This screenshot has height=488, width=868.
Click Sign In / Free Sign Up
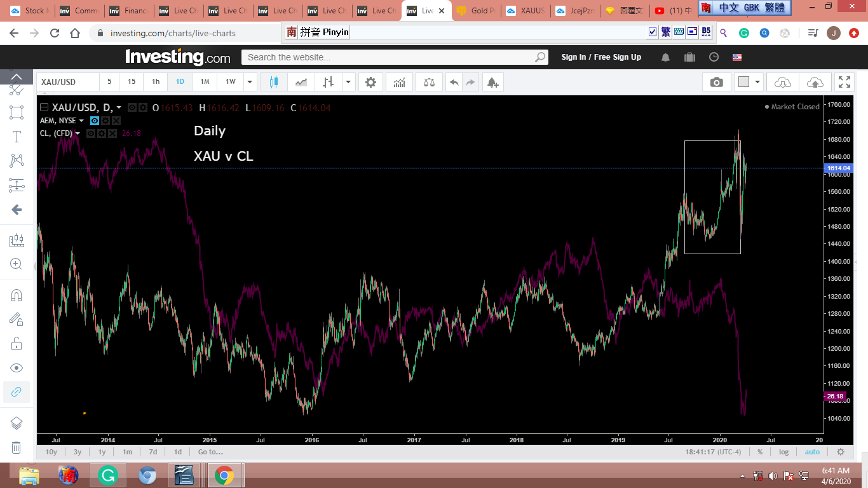[x=601, y=57]
